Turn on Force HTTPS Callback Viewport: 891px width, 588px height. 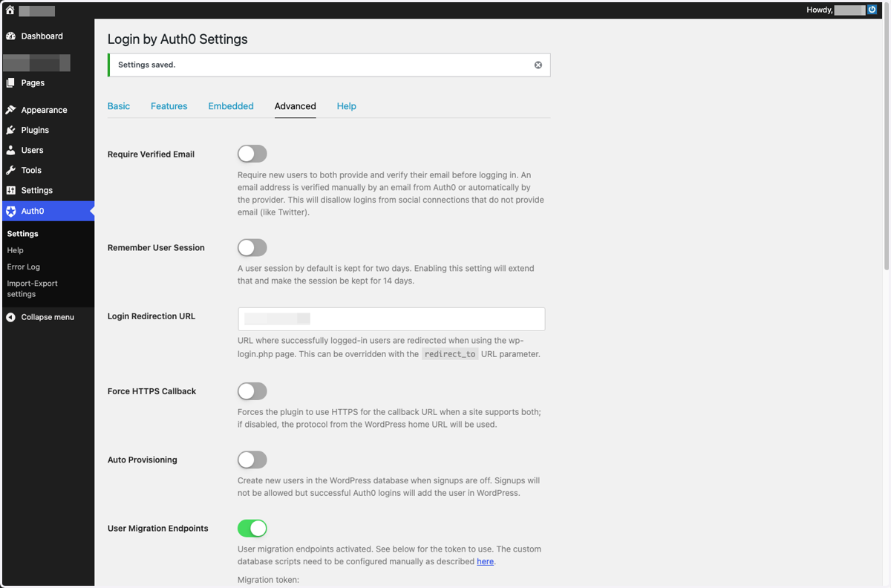pyautogui.click(x=252, y=391)
